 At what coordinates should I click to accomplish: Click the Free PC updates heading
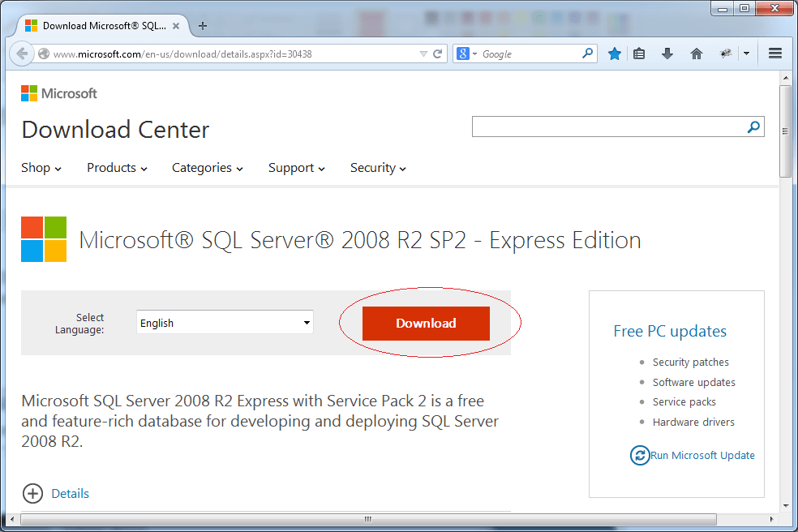(670, 331)
